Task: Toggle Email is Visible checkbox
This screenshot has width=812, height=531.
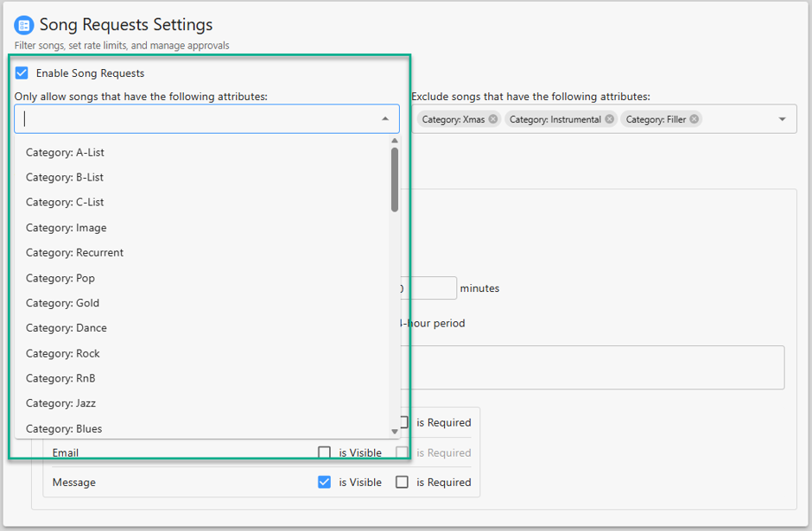Action: [x=324, y=452]
